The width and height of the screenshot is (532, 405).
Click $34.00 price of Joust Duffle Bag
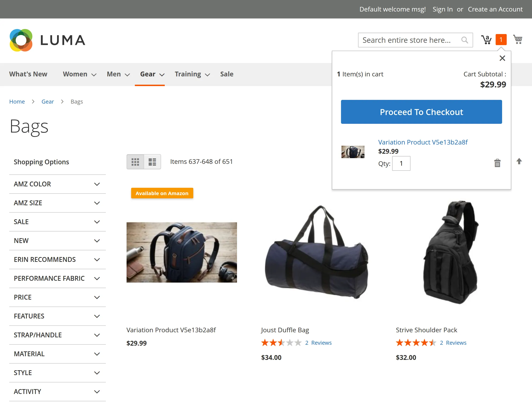271,358
